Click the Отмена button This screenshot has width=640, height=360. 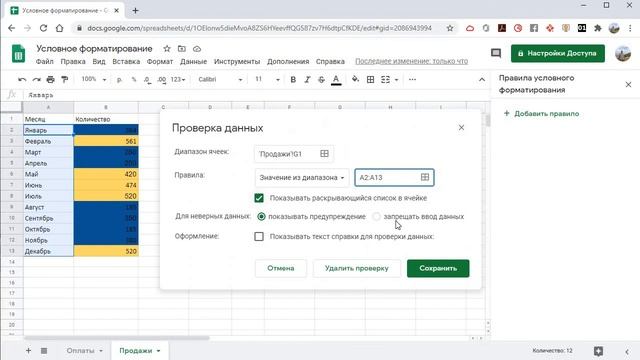[x=281, y=269]
